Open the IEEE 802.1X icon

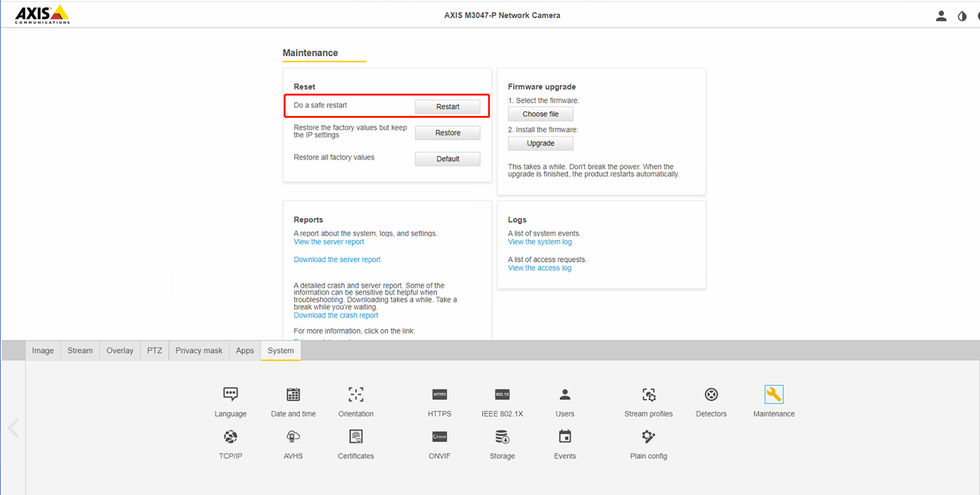pyautogui.click(x=502, y=394)
